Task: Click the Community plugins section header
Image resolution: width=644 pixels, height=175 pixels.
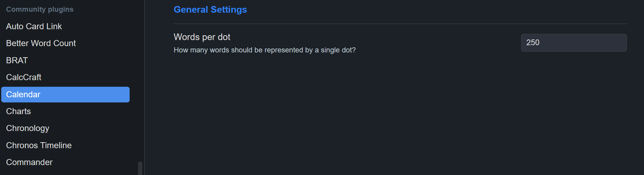Action: click(x=39, y=9)
